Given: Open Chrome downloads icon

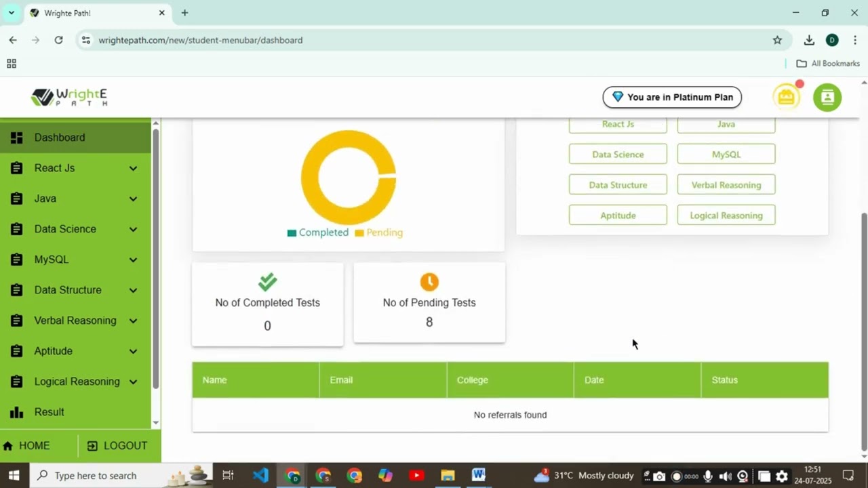Looking at the screenshot, I should 809,40.
